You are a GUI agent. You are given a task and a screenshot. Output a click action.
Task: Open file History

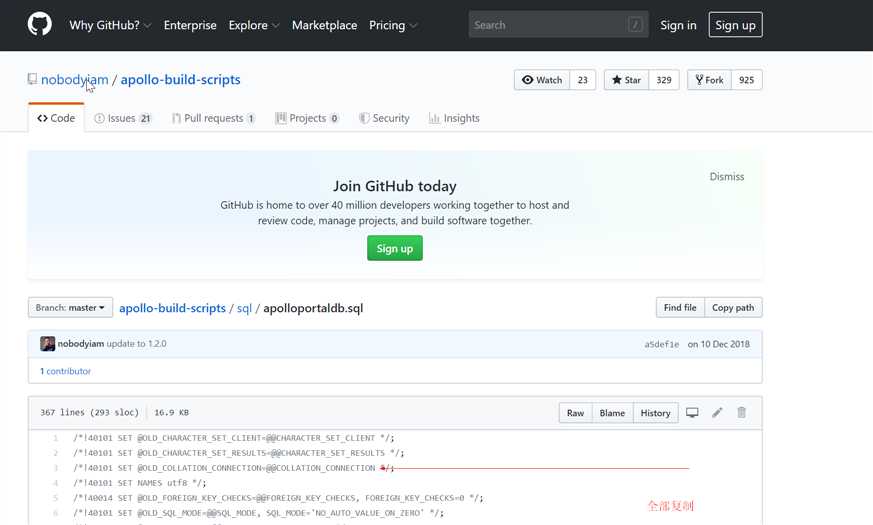[x=655, y=413]
